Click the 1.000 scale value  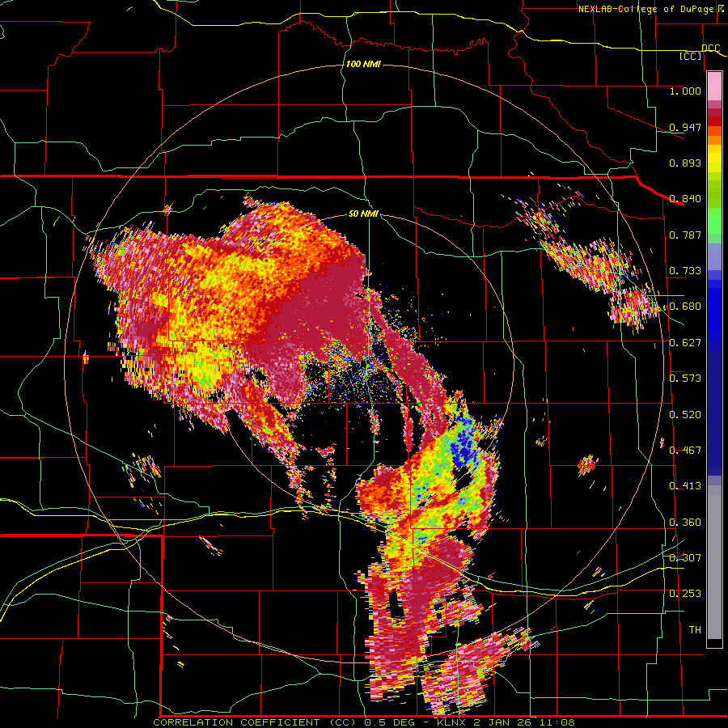685,91
